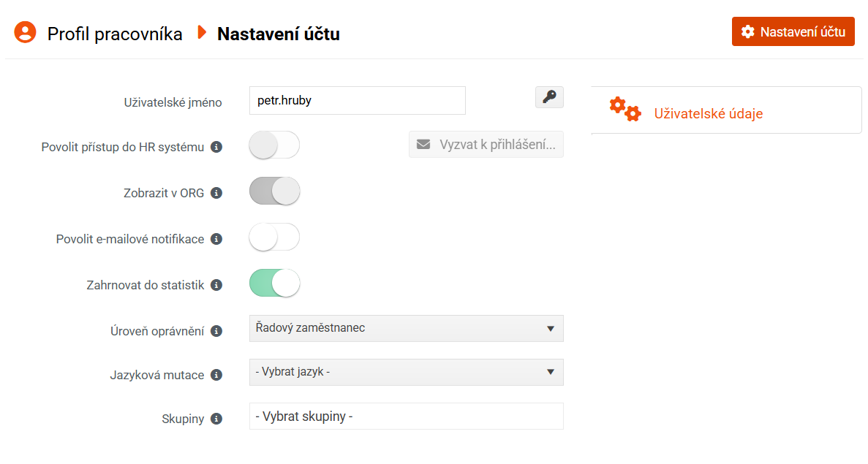Click info icon beside Povolit přístup do HR systému
The width and height of the screenshot is (868, 464).
point(216,147)
